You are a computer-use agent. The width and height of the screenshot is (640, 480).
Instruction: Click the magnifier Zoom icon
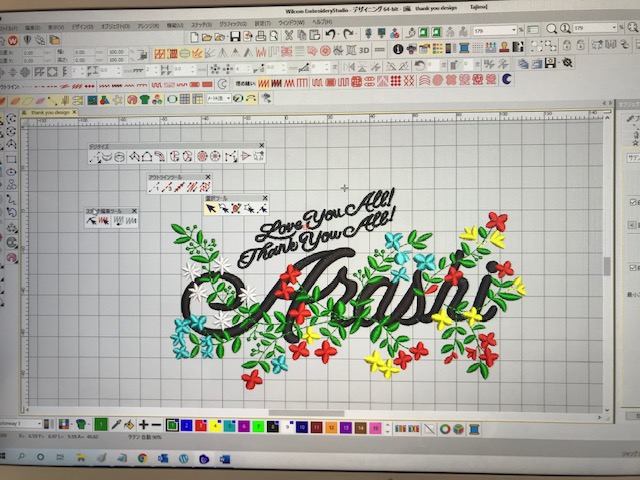(551, 29)
